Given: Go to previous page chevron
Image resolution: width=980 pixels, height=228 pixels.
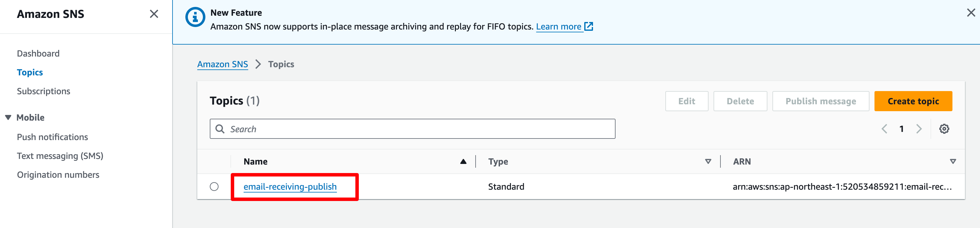Looking at the screenshot, I should [884, 129].
